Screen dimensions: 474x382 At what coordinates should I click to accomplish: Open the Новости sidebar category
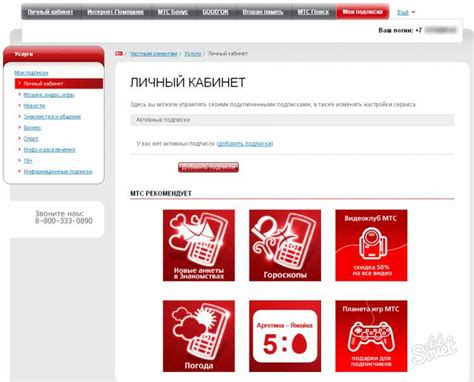34,106
